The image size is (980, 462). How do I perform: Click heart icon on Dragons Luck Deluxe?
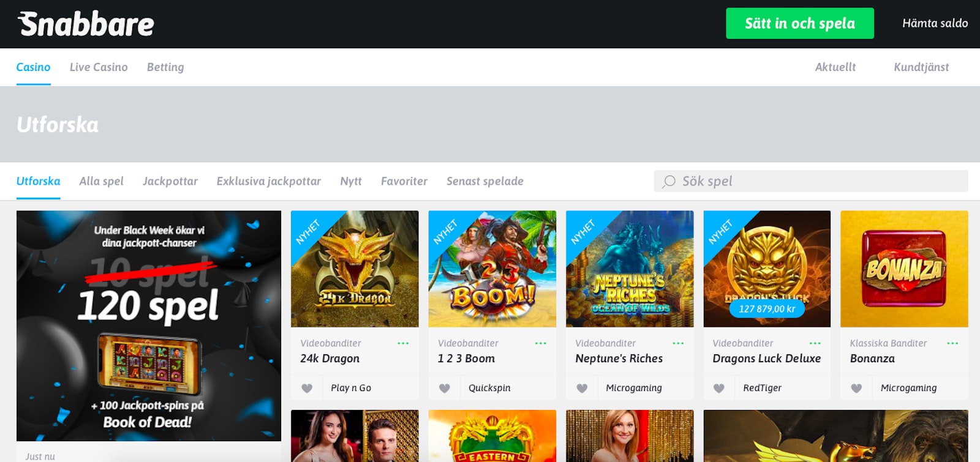pos(719,388)
